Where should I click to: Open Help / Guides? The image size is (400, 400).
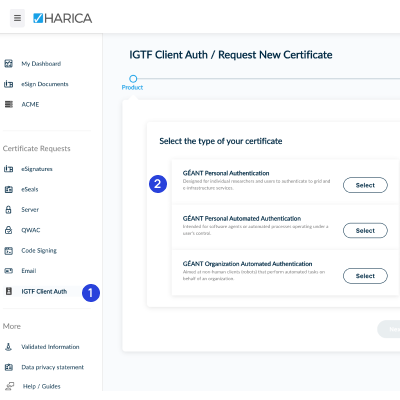(x=42, y=386)
